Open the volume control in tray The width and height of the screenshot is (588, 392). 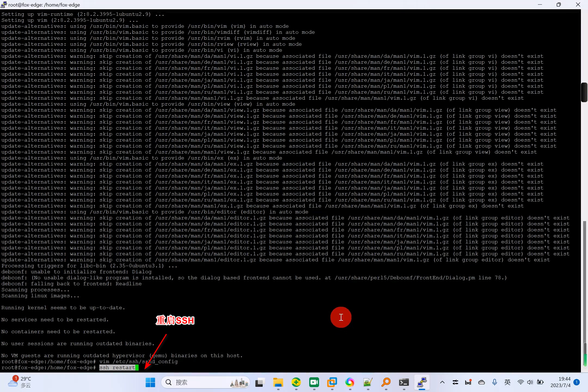click(x=530, y=382)
